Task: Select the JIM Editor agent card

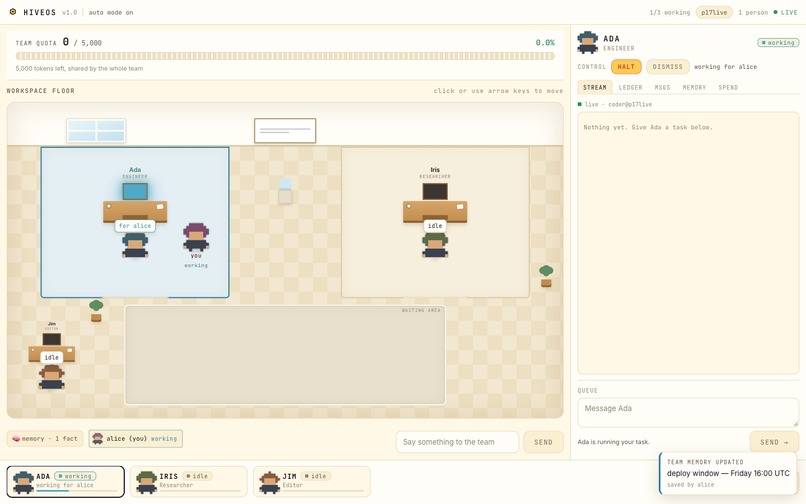Action: pyautogui.click(x=312, y=482)
